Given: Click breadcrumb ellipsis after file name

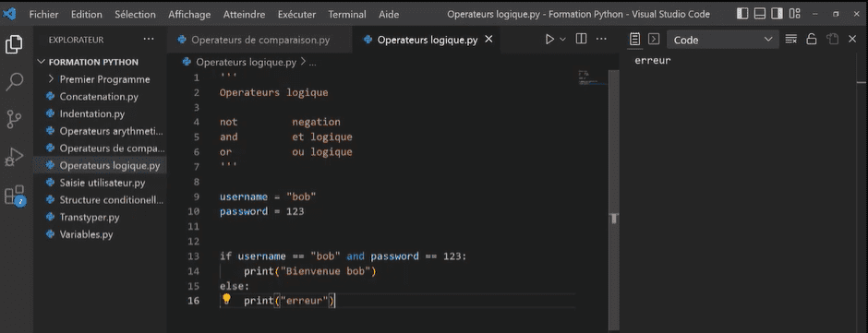Looking at the screenshot, I should point(313,63).
